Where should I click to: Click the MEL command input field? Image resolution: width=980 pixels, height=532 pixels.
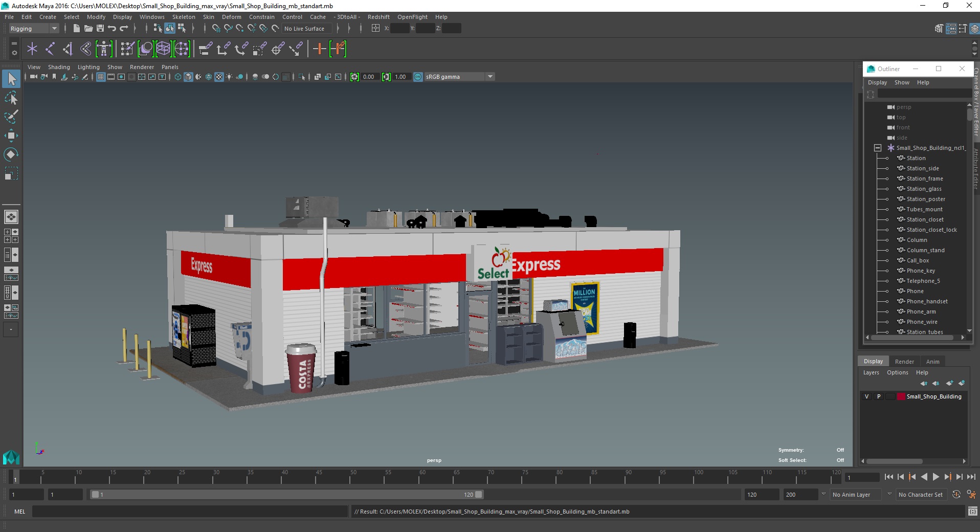[x=190, y=511]
